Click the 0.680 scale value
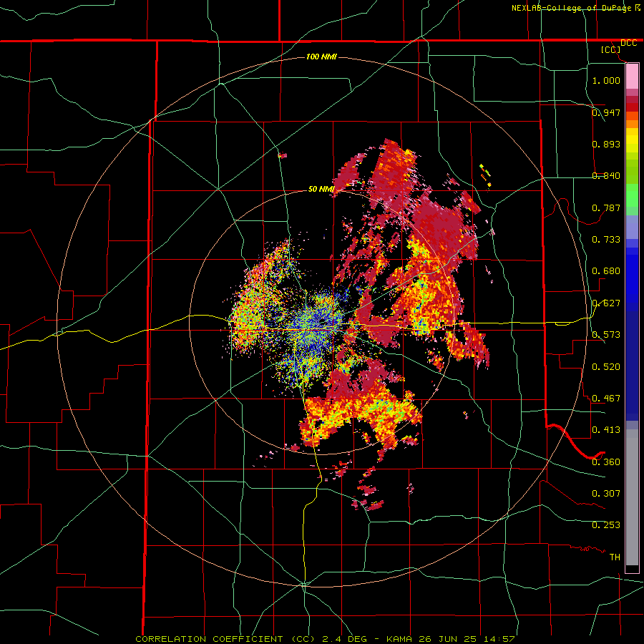 (606, 271)
